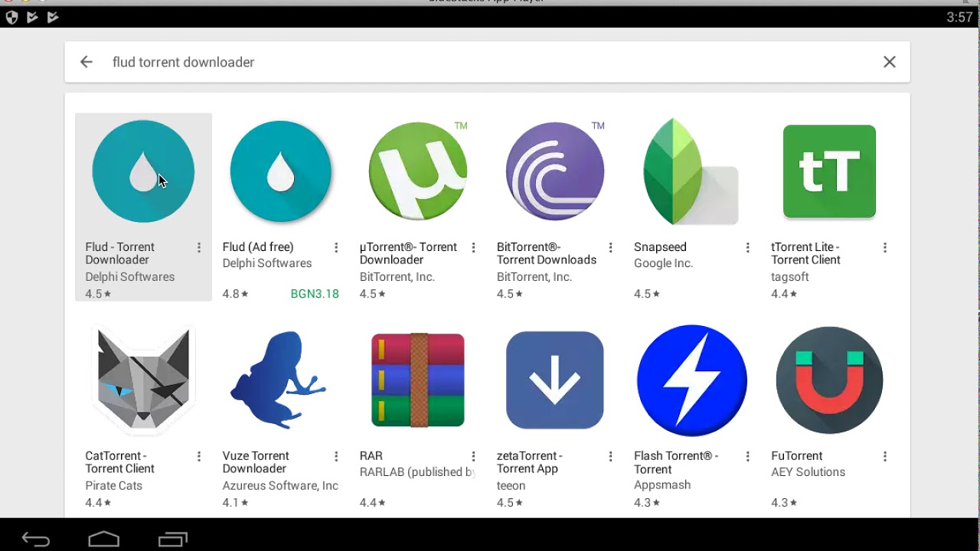Open the FuTorrent magnet icon
The image size is (980, 551).
[x=829, y=380]
